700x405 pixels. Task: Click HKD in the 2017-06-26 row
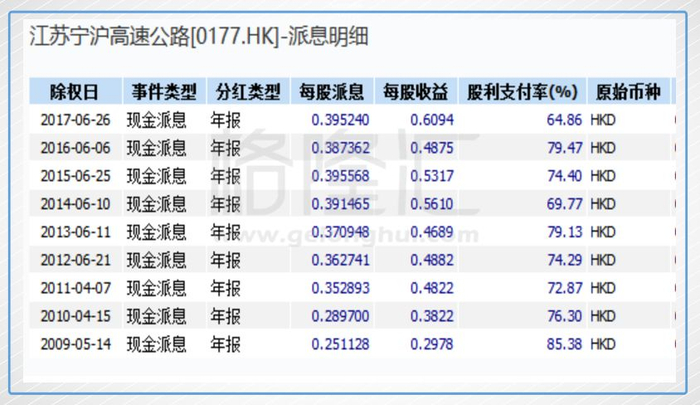(603, 120)
